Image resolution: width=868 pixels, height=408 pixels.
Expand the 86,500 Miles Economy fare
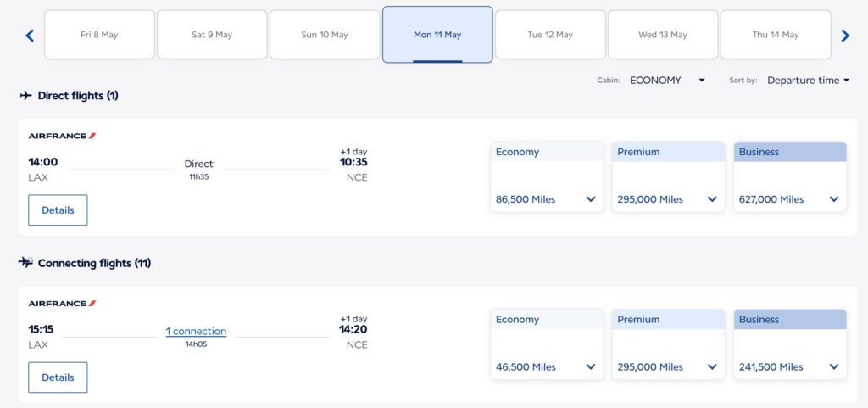pyautogui.click(x=547, y=199)
